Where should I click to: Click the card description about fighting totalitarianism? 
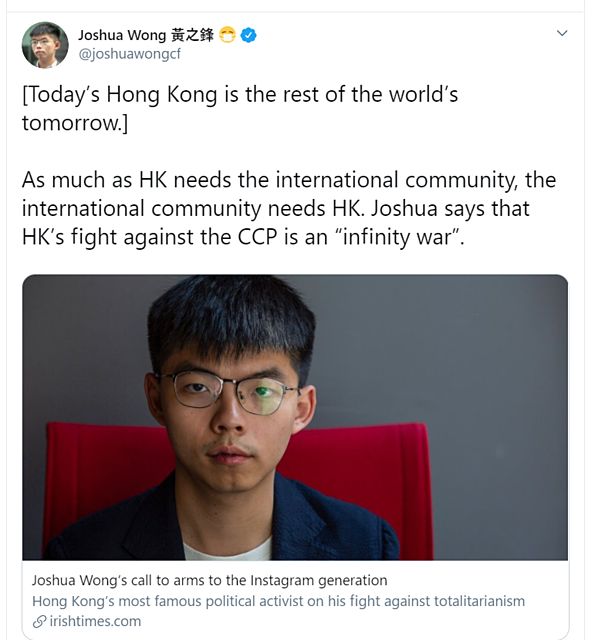(278, 601)
